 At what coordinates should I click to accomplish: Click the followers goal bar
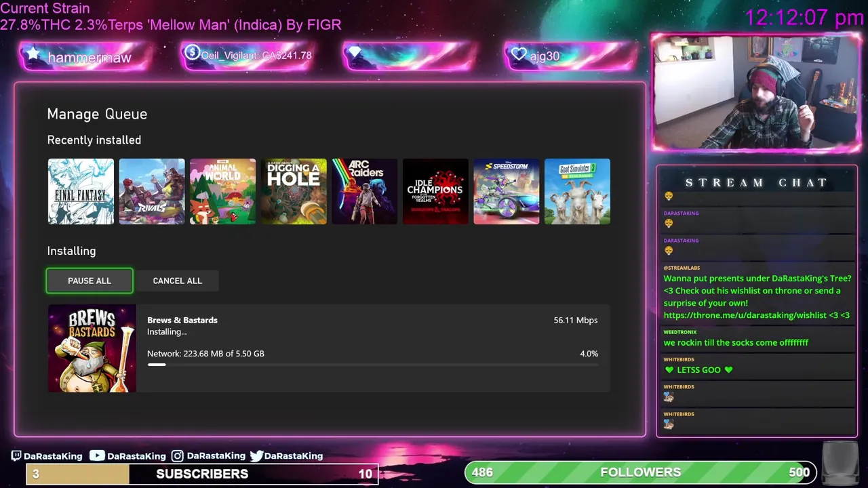pos(640,472)
